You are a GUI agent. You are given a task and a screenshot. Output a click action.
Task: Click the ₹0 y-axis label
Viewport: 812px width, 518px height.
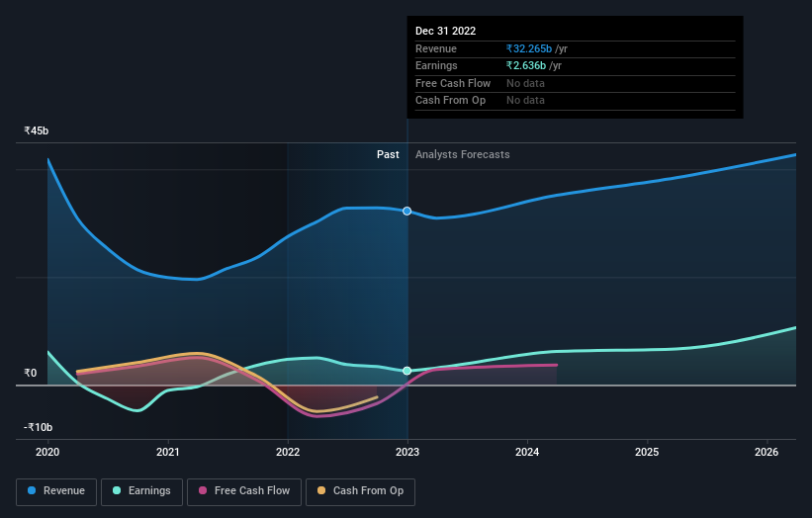30,373
